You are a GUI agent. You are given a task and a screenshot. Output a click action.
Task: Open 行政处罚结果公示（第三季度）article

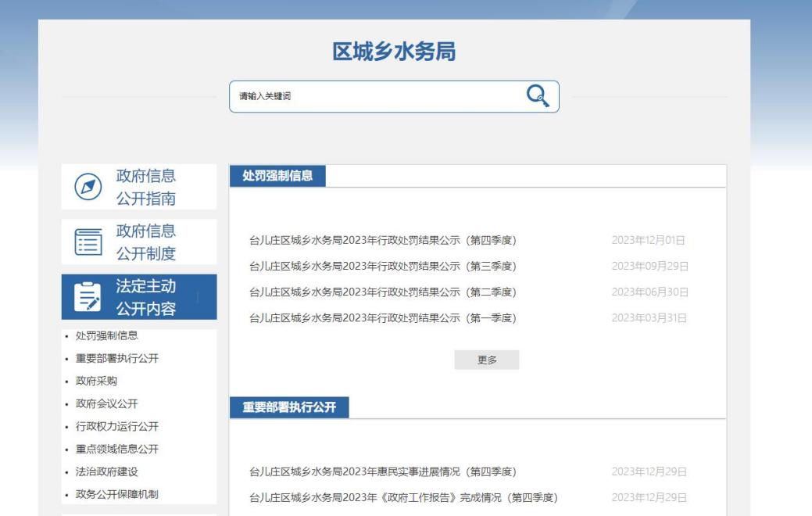(383, 267)
